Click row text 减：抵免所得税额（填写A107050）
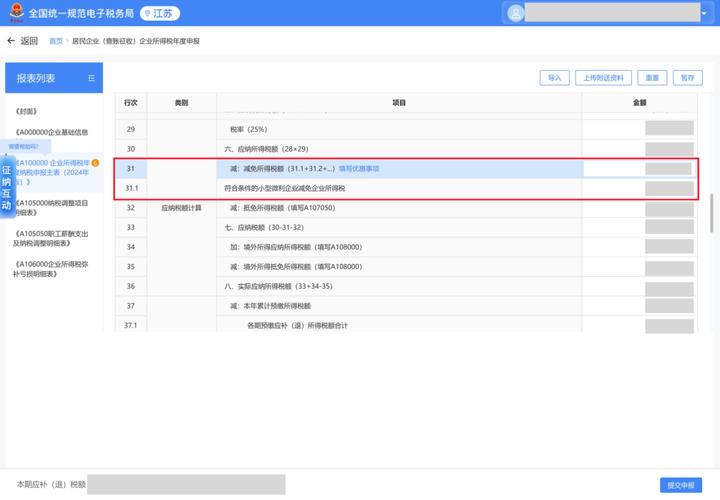The height and width of the screenshot is (500, 720). [282, 208]
